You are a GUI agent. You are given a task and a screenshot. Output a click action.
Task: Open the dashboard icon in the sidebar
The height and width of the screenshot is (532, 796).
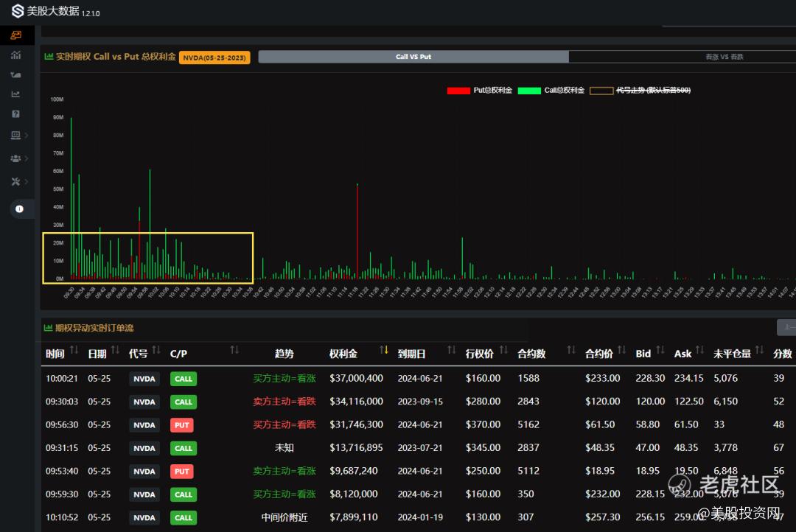click(16, 35)
